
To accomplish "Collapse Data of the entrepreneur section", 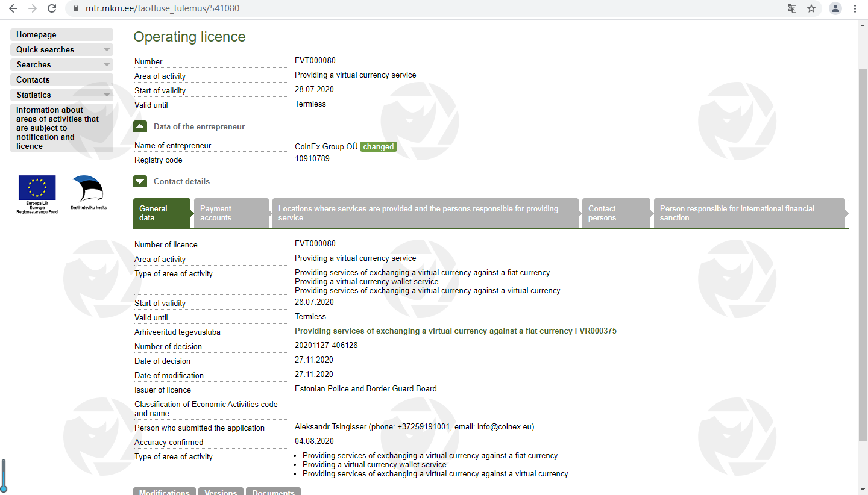I will pyautogui.click(x=140, y=126).
